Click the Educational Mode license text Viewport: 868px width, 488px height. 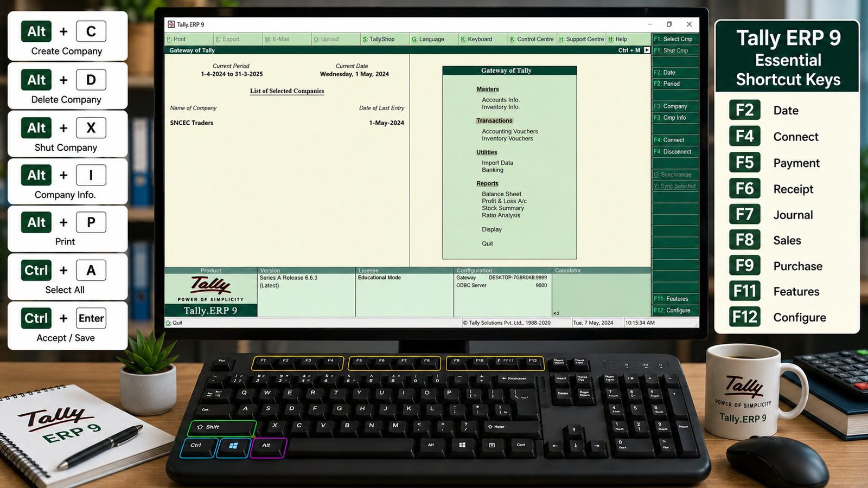(x=379, y=278)
